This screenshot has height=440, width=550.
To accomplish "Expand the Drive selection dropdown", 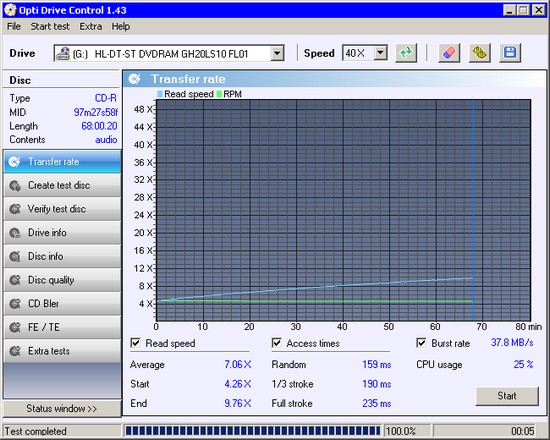I will (277, 53).
